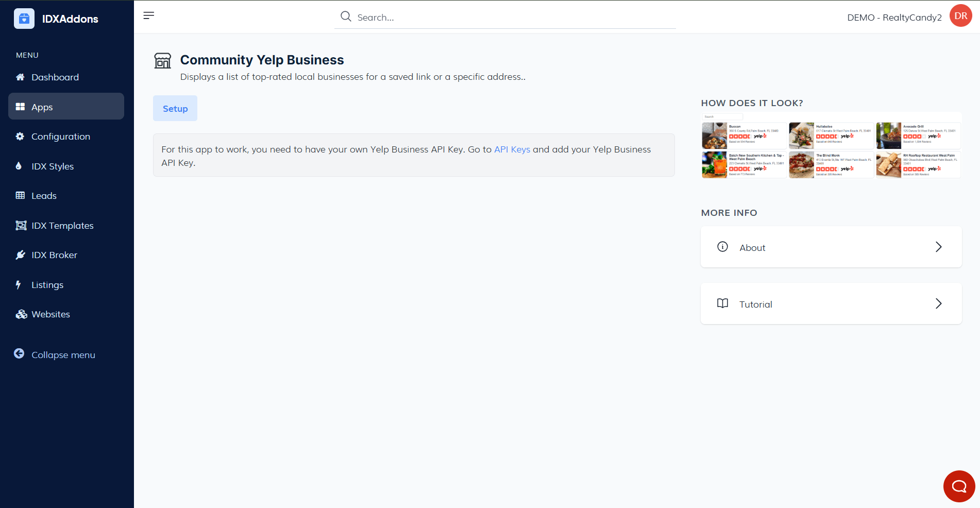Open the chat support bubble

click(959, 486)
